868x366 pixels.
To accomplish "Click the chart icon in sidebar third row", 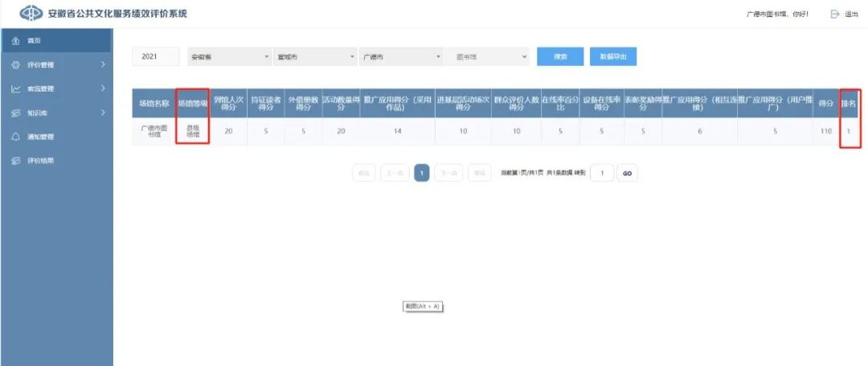I will pyautogui.click(x=15, y=88).
